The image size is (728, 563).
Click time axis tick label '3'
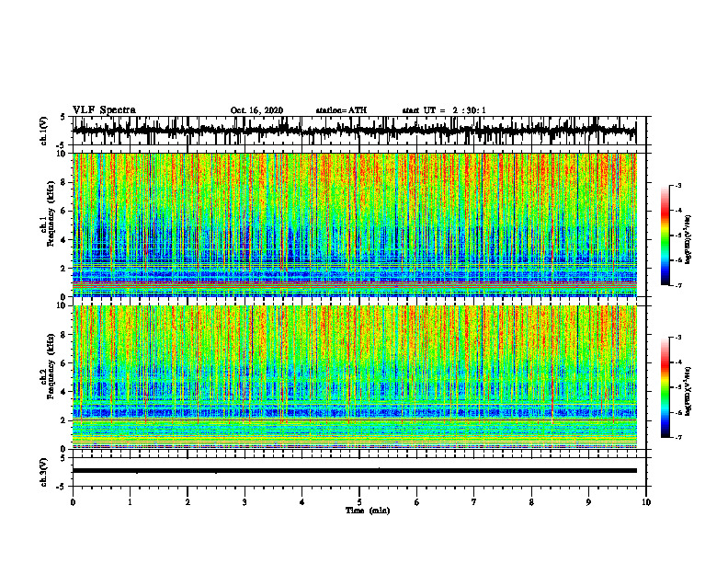245,502
